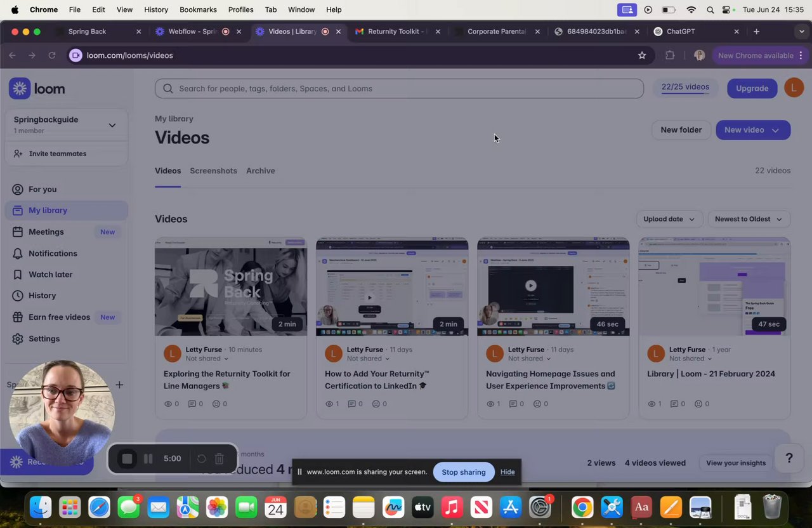This screenshot has width=812, height=528.
Task: Switch to the Returnity Toolkit Gmail tab
Action: pyautogui.click(x=398, y=31)
